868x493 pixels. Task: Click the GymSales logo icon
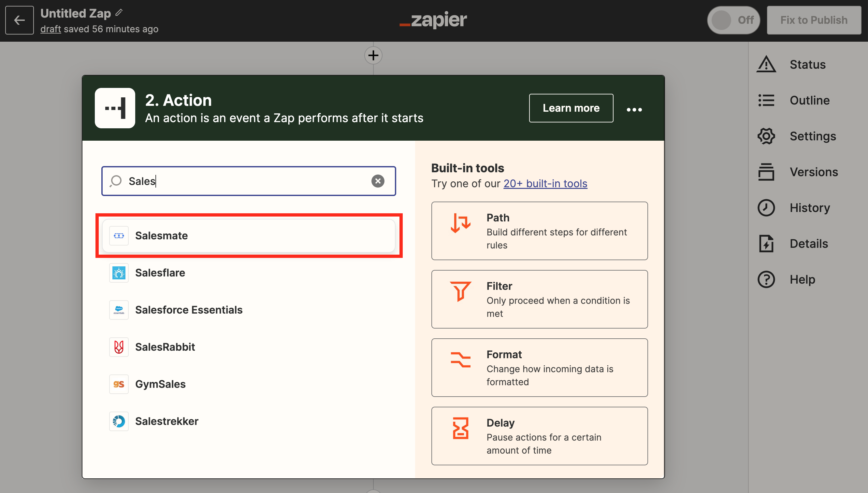[119, 384]
